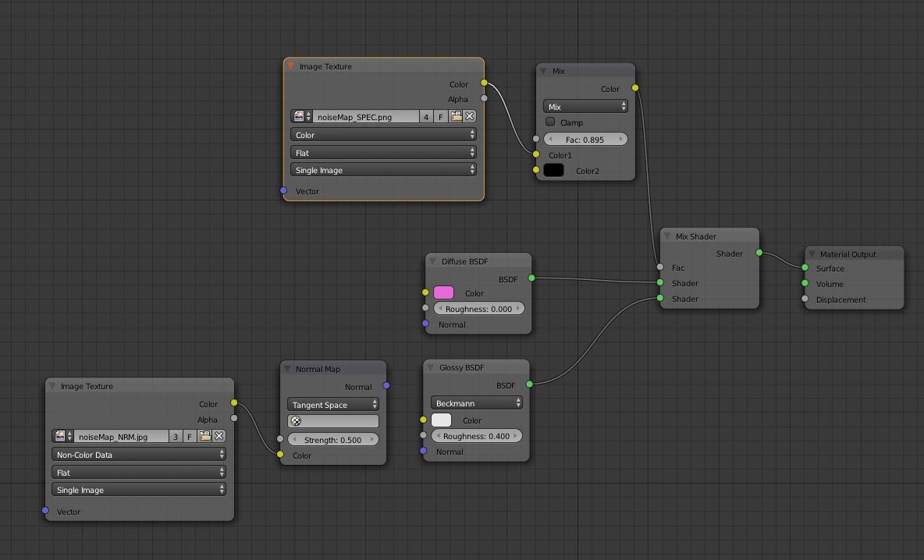924x560 pixels.
Task: Browse images icon beside noiseMap_SPEC.png
Action: [x=302, y=116]
